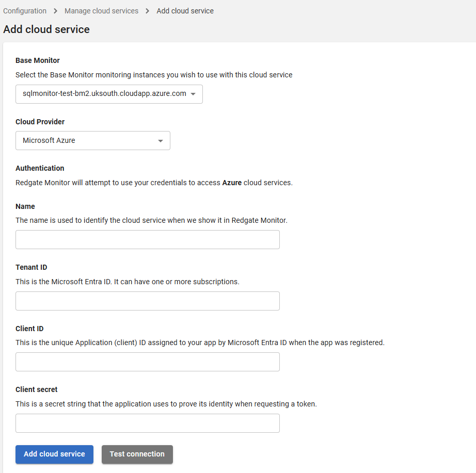Click the Cloud Provider dropdown arrow icon
This screenshot has height=473, width=476.
coord(161,141)
